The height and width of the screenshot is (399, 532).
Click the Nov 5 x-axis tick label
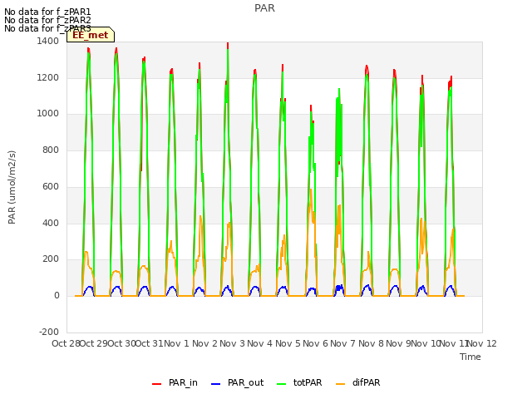click(288, 343)
